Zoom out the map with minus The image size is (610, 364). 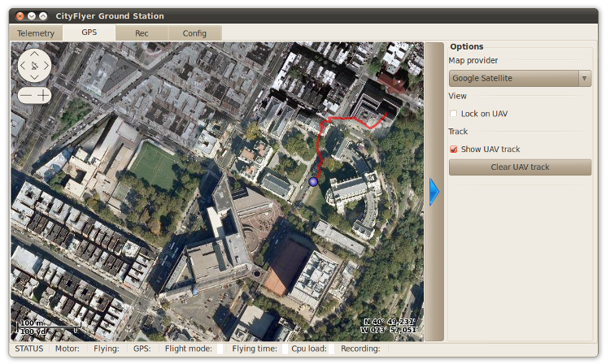pyautogui.click(x=25, y=95)
